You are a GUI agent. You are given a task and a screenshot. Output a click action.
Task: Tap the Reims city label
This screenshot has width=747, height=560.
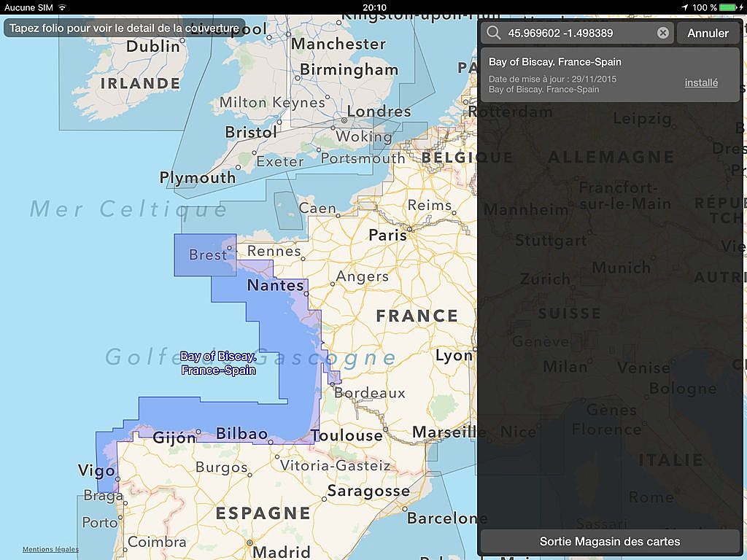pos(429,205)
